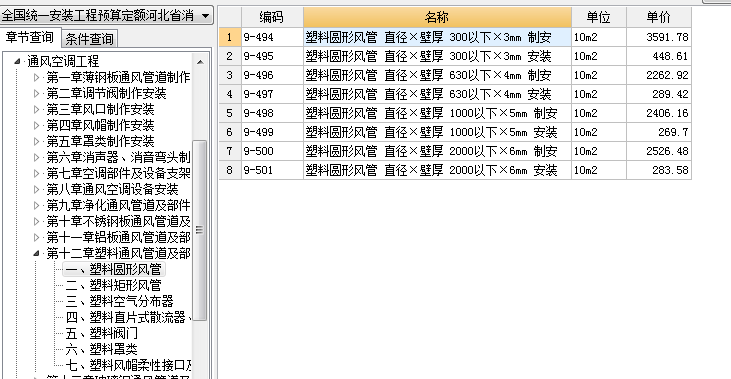Click code cell 9-501

tap(272, 170)
